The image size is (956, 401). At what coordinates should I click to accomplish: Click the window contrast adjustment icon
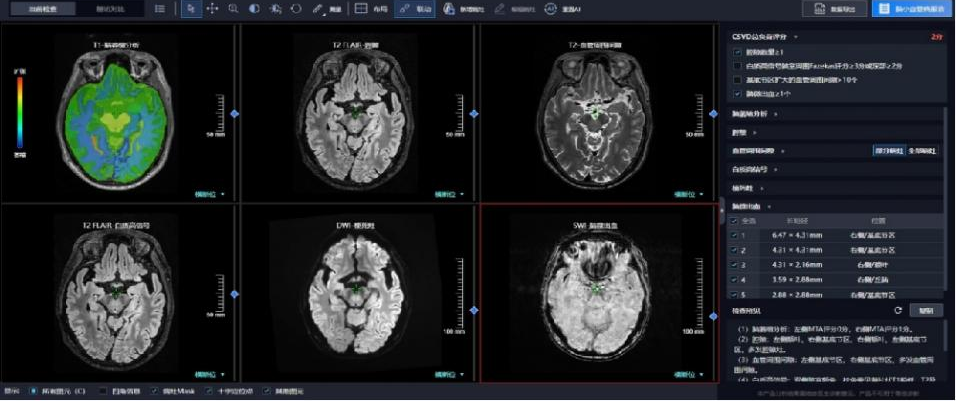[x=254, y=8]
